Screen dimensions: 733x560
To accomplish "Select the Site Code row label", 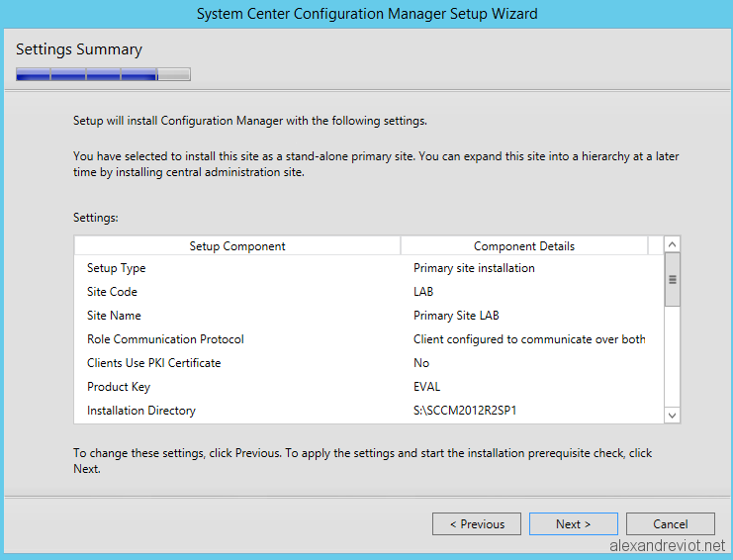I will tap(112, 292).
